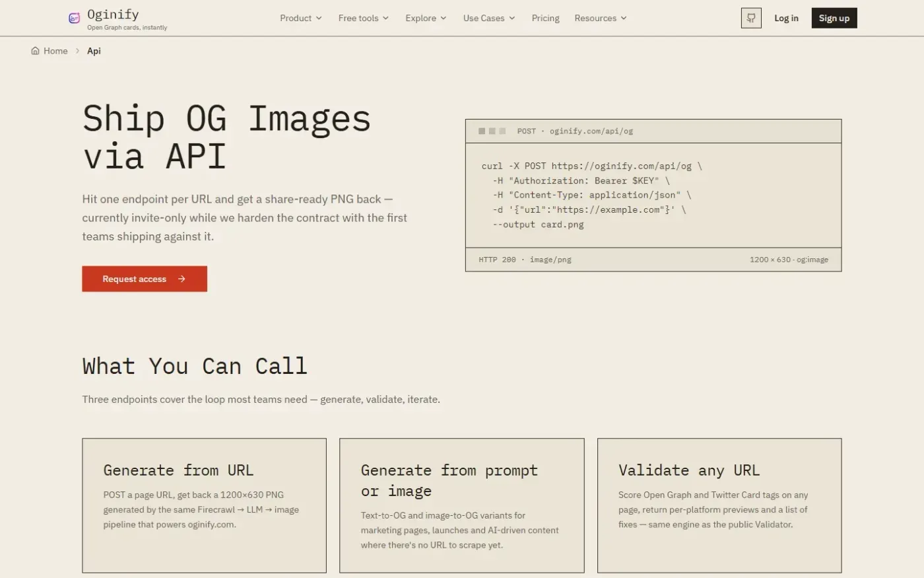Click the Authorization Bearer $KEY header line

point(581,180)
